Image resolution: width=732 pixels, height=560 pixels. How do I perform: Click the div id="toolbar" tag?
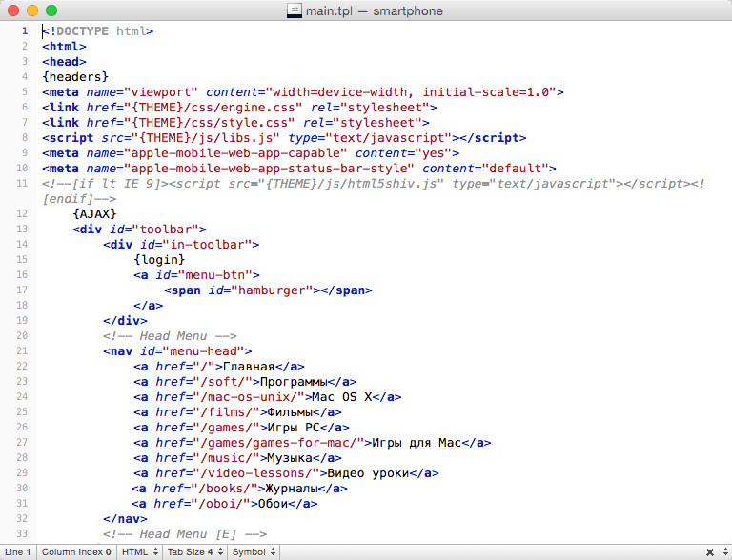(139, 230)
